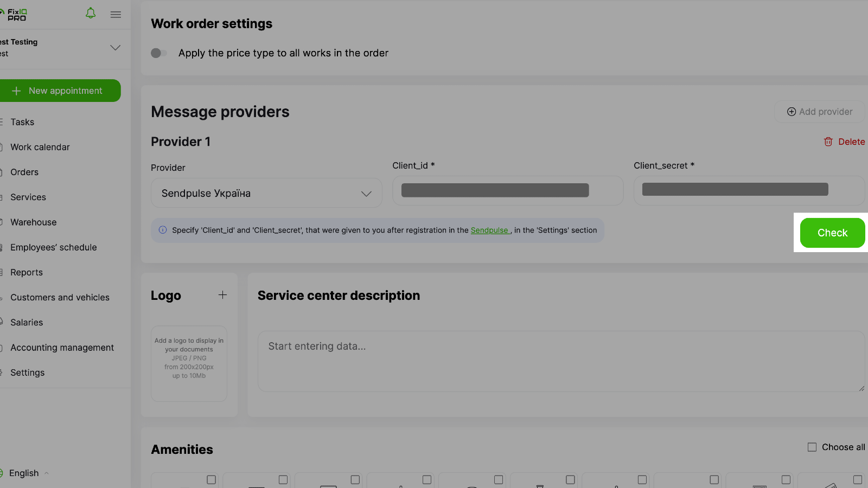Click the notification bell icon
This screenshot has height=488, width=868.
pyautogui.click(x=91, y=14)
